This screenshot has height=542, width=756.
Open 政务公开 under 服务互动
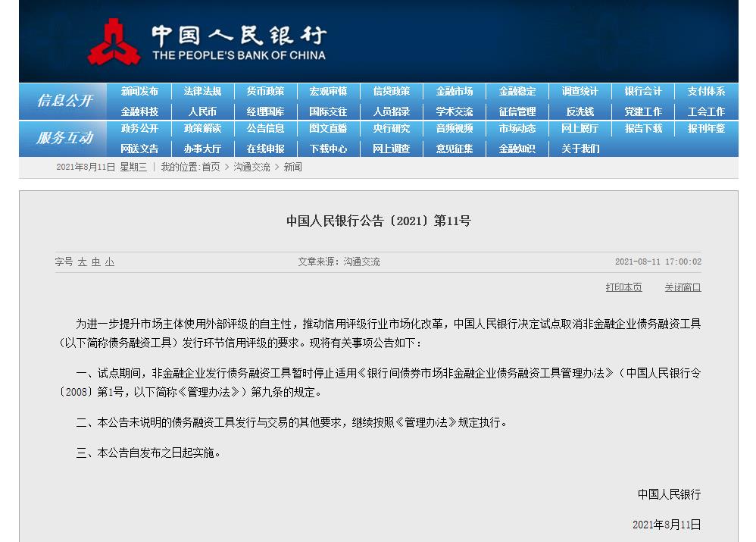(x=139, y=128)
